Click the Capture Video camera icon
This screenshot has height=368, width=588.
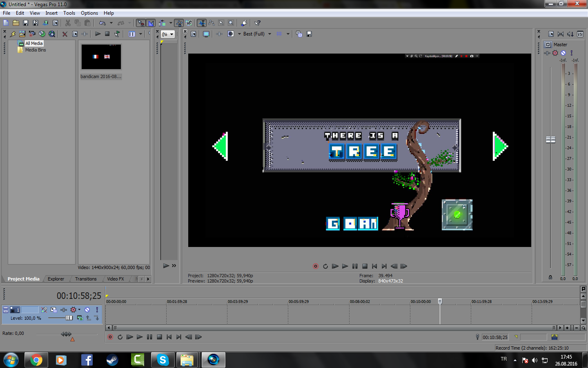(x=32, y=34)
